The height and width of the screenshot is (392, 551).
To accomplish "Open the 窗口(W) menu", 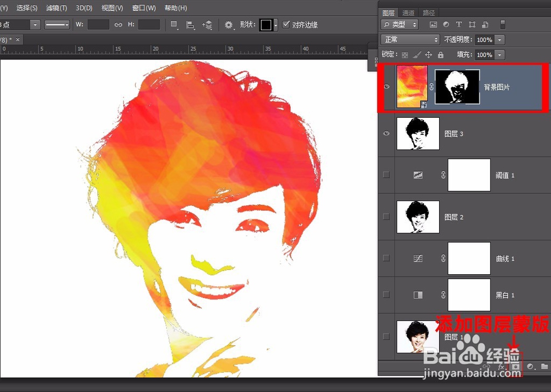I will click(x=144, y=8).
